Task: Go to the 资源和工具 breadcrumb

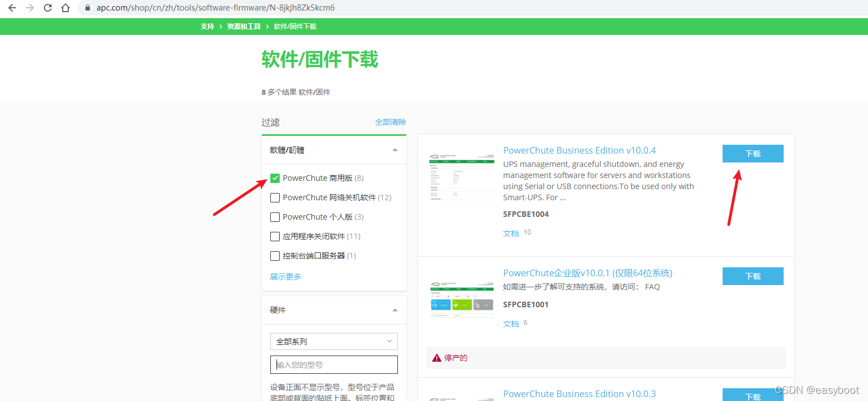Action: pos(244,26)
